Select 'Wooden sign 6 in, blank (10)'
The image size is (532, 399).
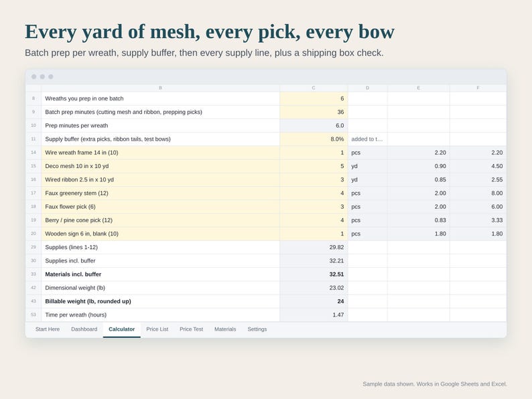161,234
